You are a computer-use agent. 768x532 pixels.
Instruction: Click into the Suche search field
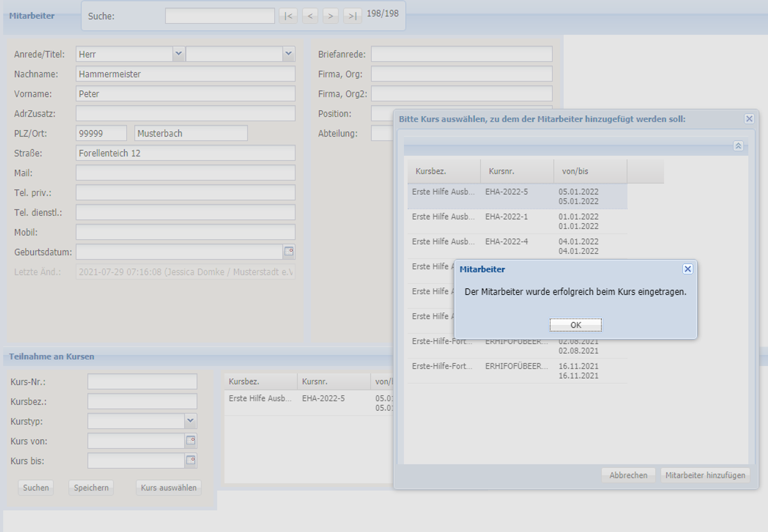coord(220,16)
